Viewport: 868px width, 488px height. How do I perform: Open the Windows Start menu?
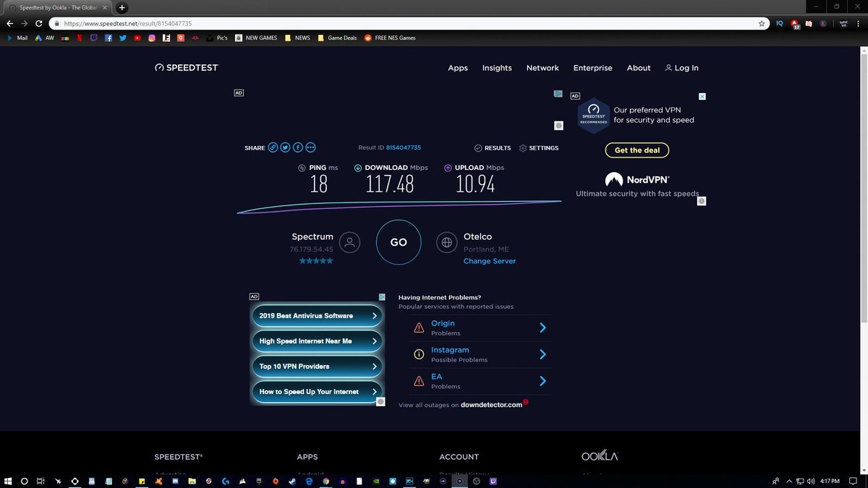9,480
